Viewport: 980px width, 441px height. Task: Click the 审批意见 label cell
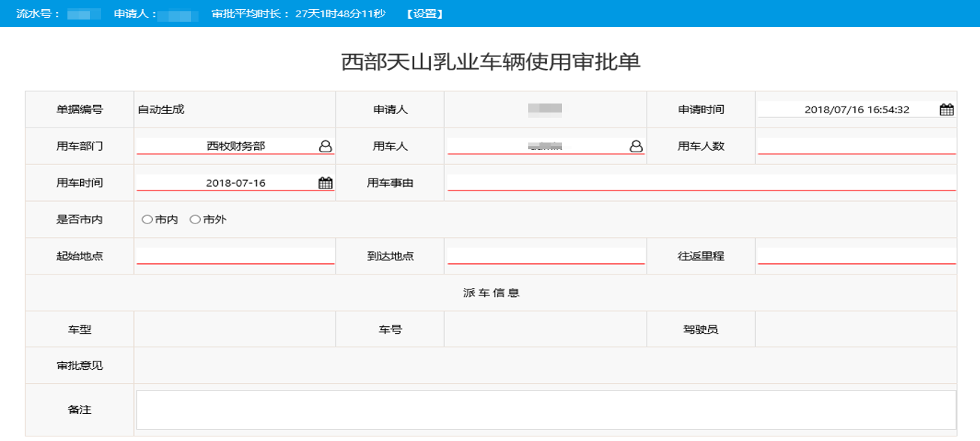pyautogui.click(x=79, y=366)
